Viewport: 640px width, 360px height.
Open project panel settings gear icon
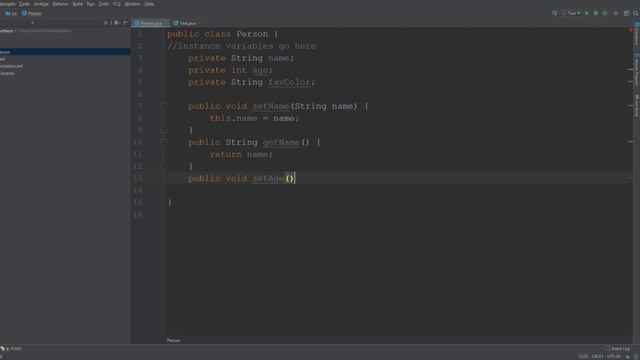coord(116,23)
